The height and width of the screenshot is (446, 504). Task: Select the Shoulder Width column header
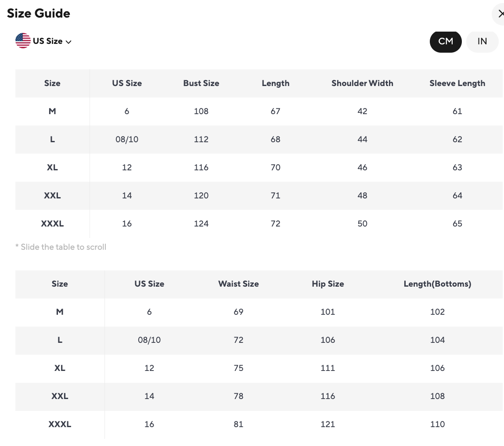point(362,83)
